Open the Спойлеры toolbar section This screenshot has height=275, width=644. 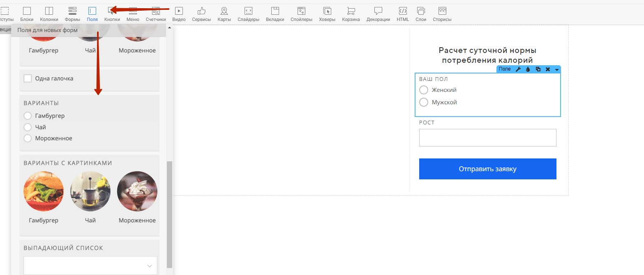coord(301,14)
